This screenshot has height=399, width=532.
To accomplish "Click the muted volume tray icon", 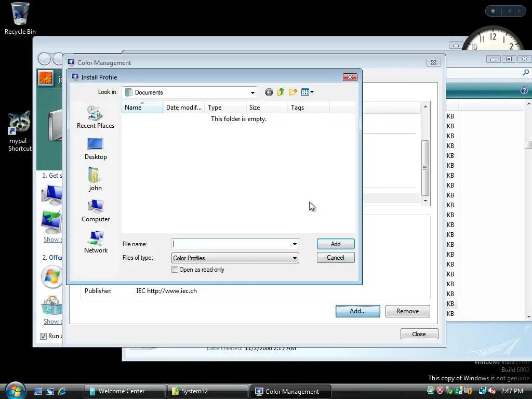I will [x=491, y=391].
